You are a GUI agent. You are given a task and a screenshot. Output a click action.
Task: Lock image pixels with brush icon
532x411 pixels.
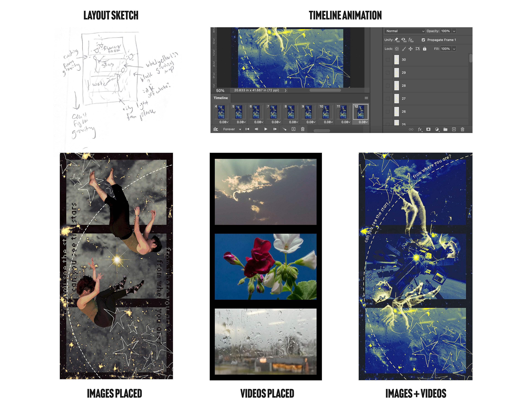[404, 49]
